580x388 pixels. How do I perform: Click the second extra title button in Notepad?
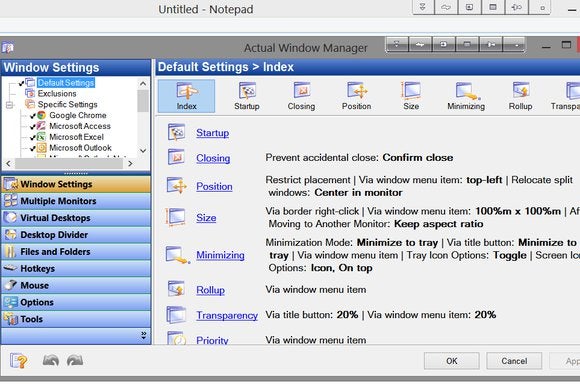[446, 7]
